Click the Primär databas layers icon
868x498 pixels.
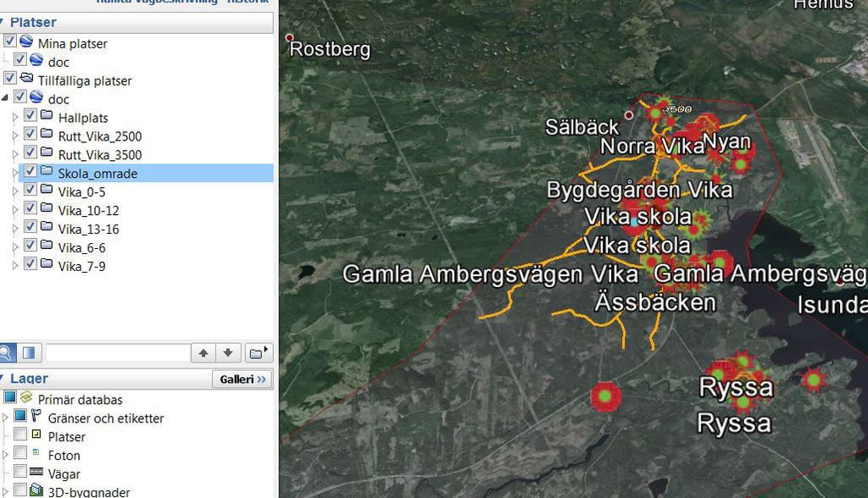click(x=26, y=396)
